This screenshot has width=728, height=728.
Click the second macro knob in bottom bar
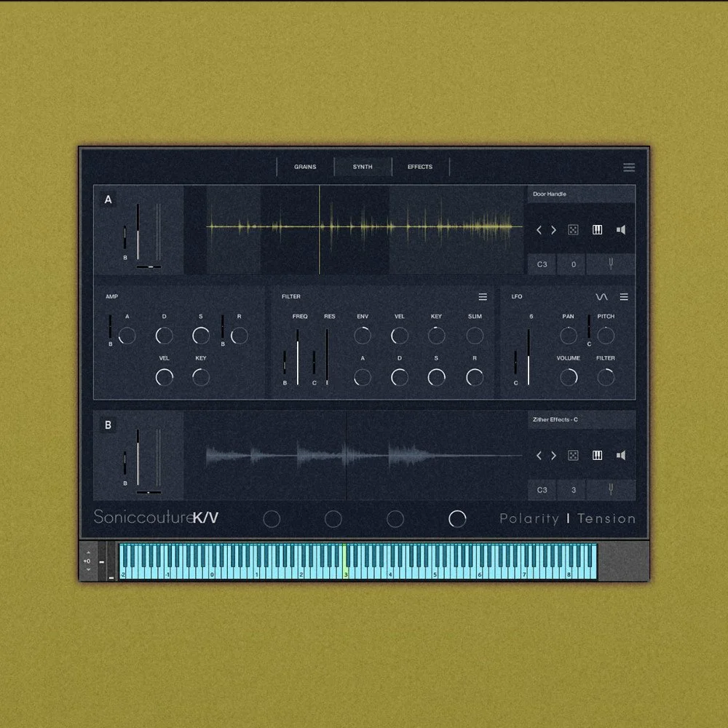tap(333, 519)
